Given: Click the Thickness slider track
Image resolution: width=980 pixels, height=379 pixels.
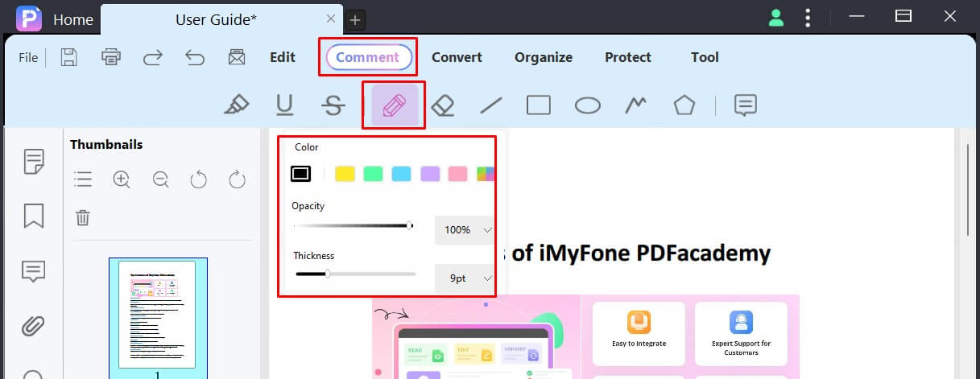Looking at the screenshot, I should tap(355, 274).
